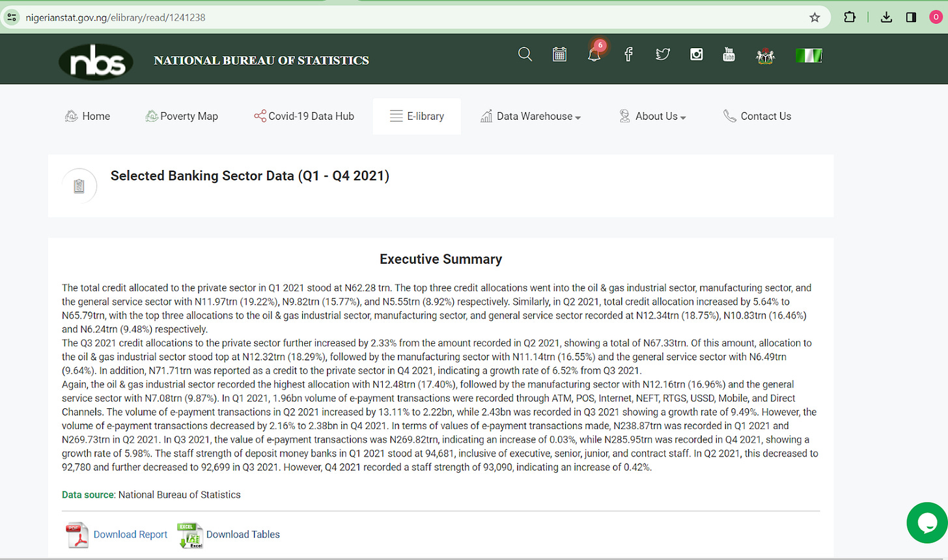Open the browser profile avatar
948x560 pixels.
click(x=936, y=18)
